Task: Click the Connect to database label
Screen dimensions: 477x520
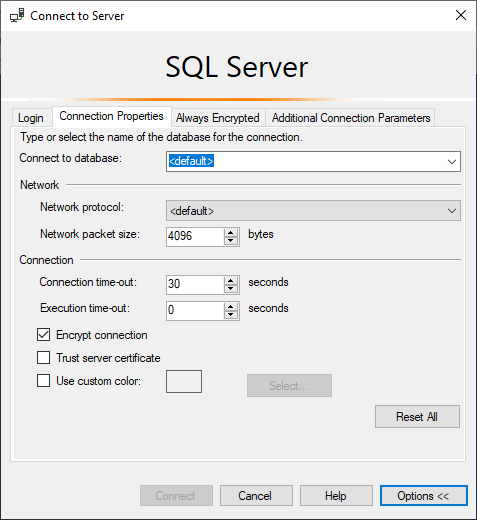Action: [x=71, y=158]
